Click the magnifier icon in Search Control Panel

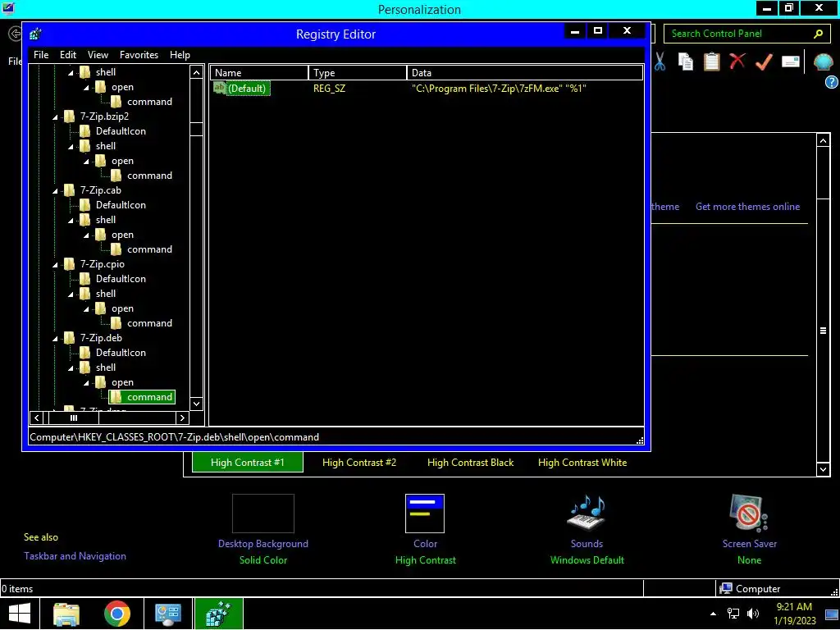[x=818, y=34]
